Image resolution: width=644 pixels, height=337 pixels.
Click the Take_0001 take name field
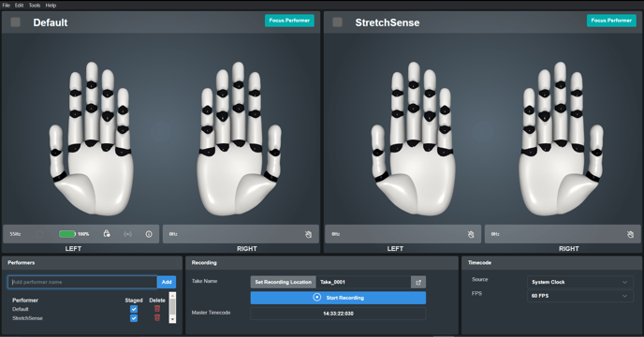pos(363,282)
